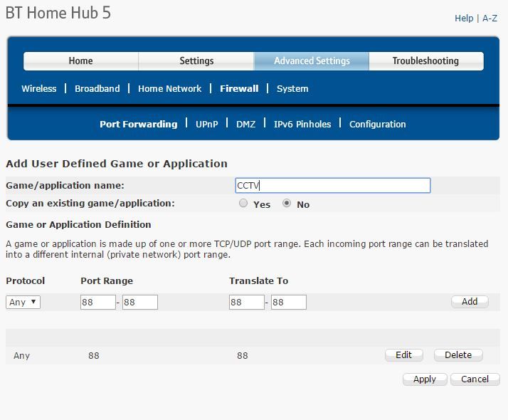Go to the Broadband section

point(97,88)
